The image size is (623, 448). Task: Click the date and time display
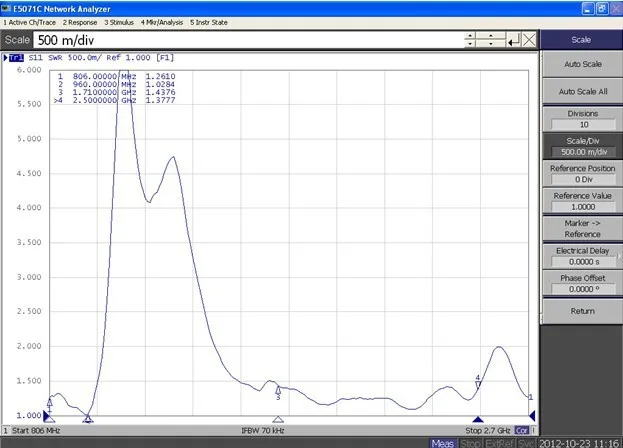pos(578,443)
